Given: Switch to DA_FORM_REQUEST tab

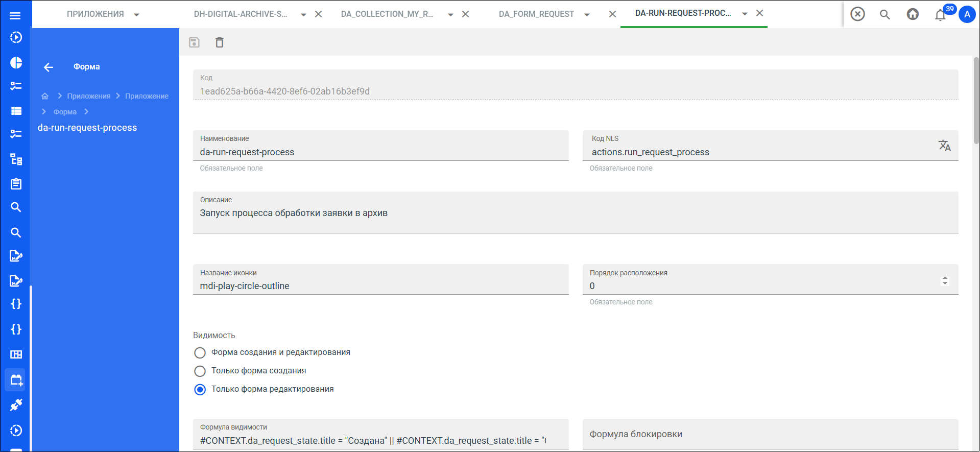Looking at the screenshot, I should coord(536,14).
